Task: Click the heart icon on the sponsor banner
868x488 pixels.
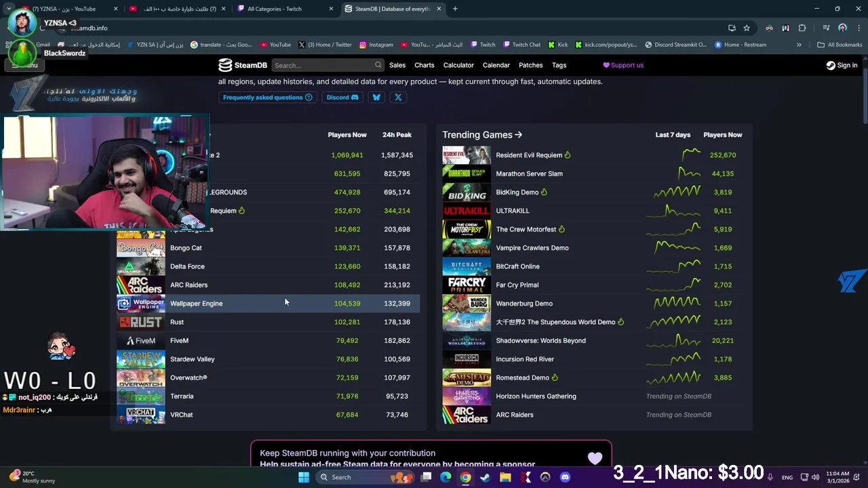Action: pyautogui.click(x=595, y=458)
